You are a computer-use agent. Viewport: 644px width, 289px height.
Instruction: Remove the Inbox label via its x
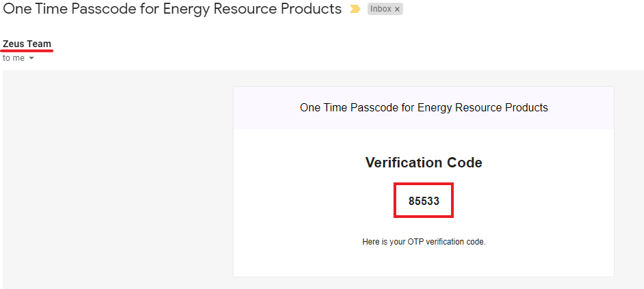tap(397, 10)
